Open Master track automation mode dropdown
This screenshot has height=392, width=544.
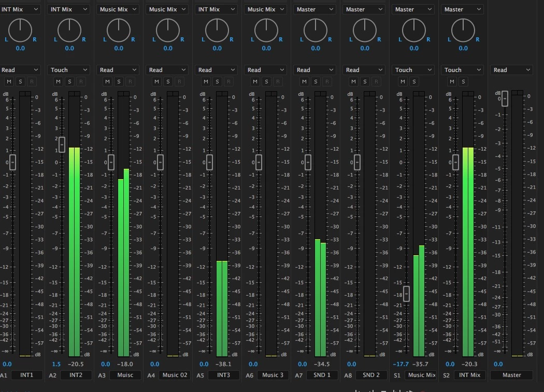(512, 70)
